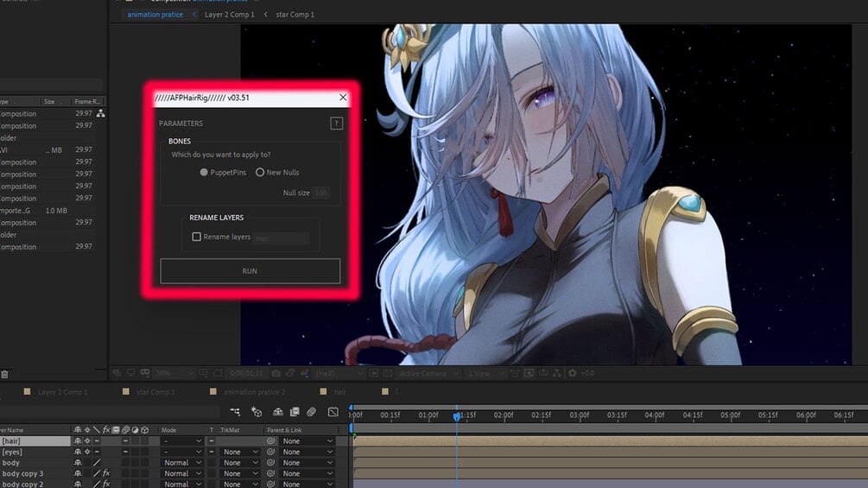This screenshot has width=868, height=488.
Task: Click the parent pick whip for body copy 3
Action: 270,473
